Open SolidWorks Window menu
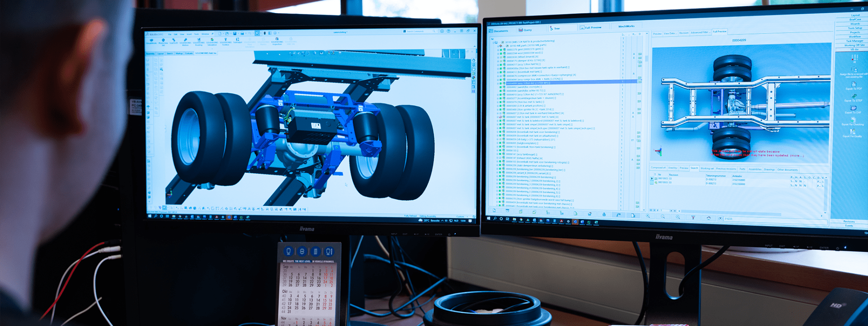Screen dimensions: 868x326 point(205,34)
